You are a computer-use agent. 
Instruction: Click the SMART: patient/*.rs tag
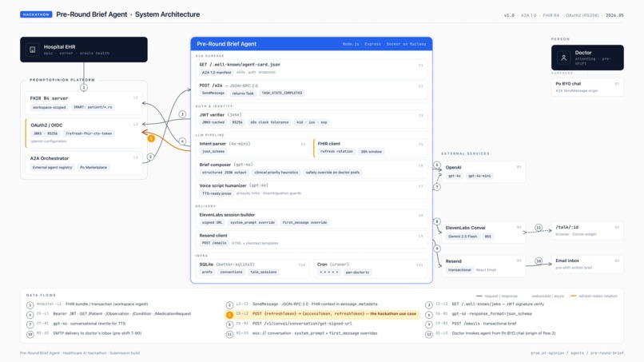tap(93, 107)
